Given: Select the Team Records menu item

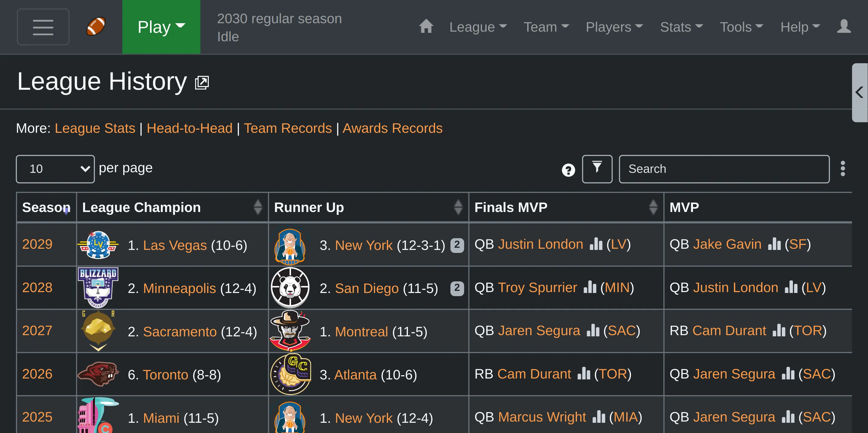Looking at the screenshot, I should 288,128.
